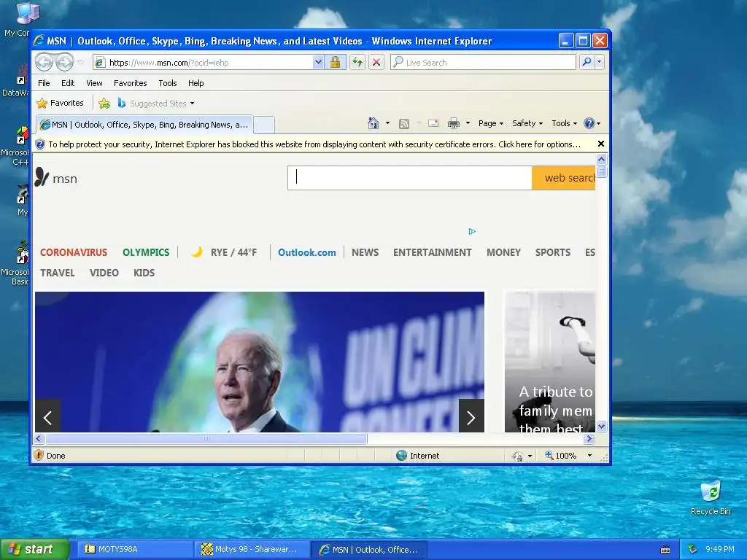Click the status bar shield icon

(39, 455)
